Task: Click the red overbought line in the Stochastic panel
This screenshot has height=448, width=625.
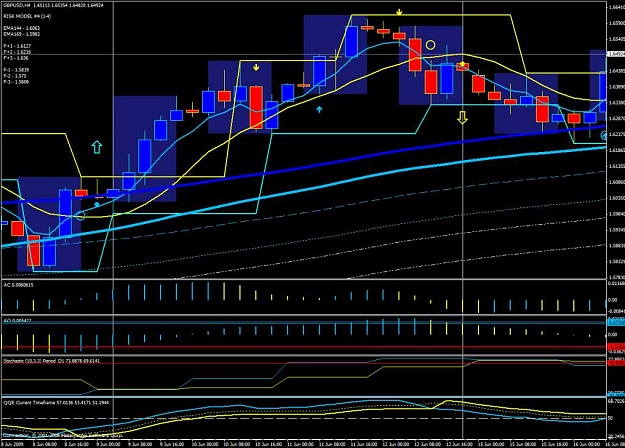Action: pyautogui.click(x=303, y=363)
